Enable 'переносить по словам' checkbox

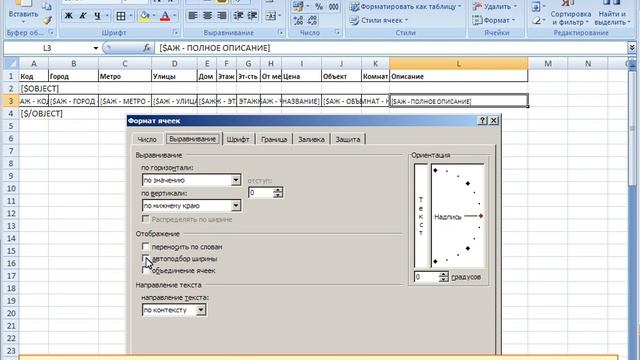point(145,247)
